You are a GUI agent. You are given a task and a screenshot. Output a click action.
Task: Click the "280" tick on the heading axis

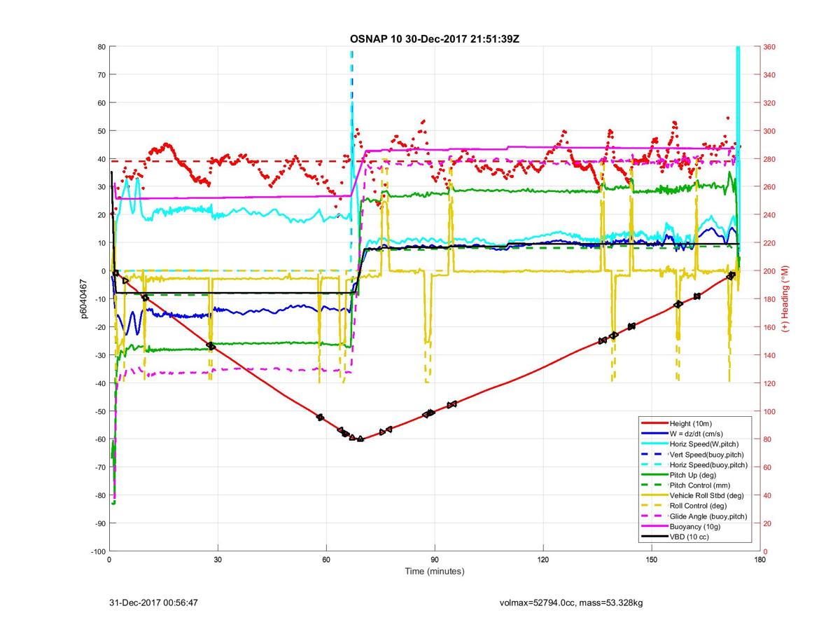click(769, 159)
